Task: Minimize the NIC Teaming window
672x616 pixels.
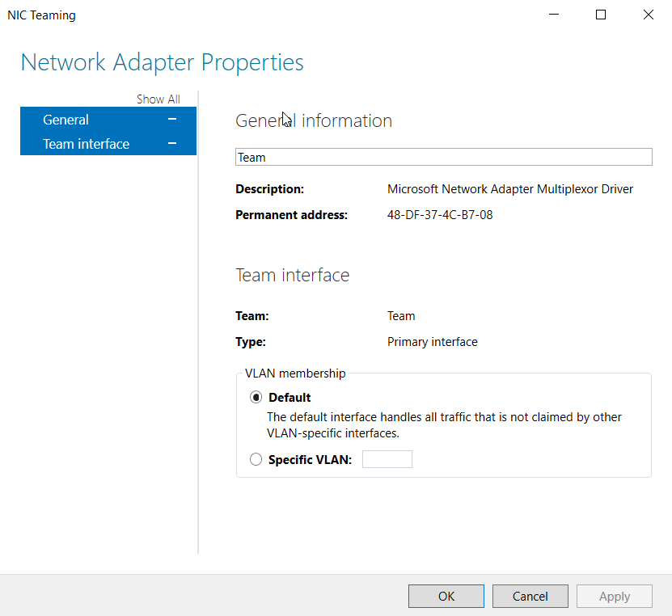Action: coord(553,15)
